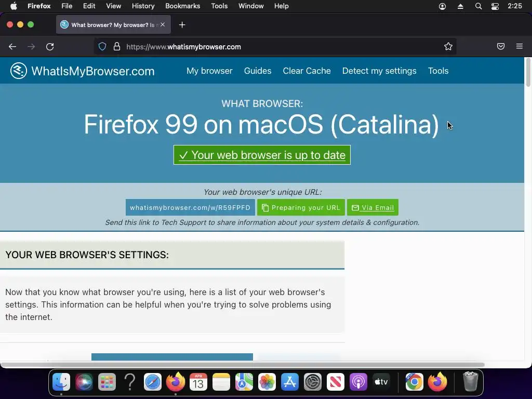Open Spotlight search in menu bar
This screenshot has width=532, height=399.
point(478,6)
